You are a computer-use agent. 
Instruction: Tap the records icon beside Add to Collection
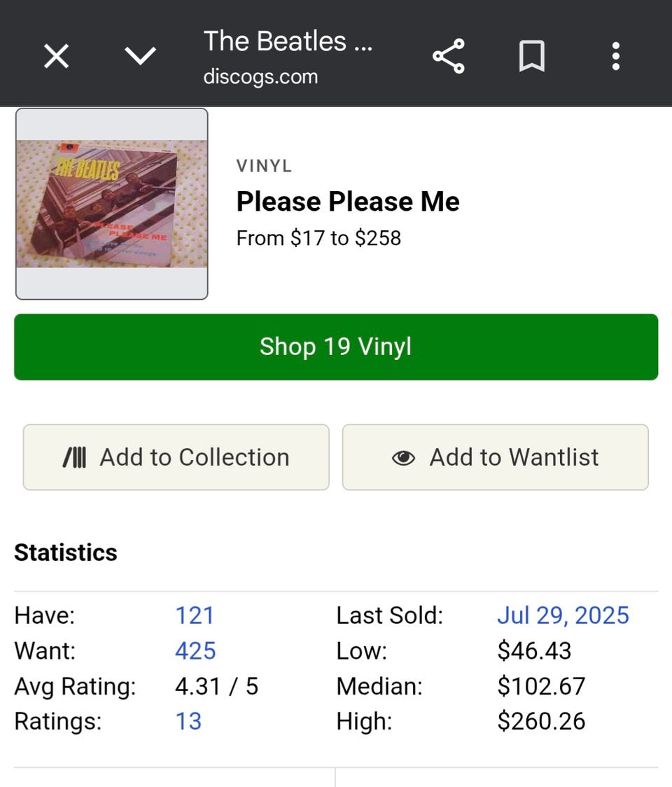coord(74,458)
